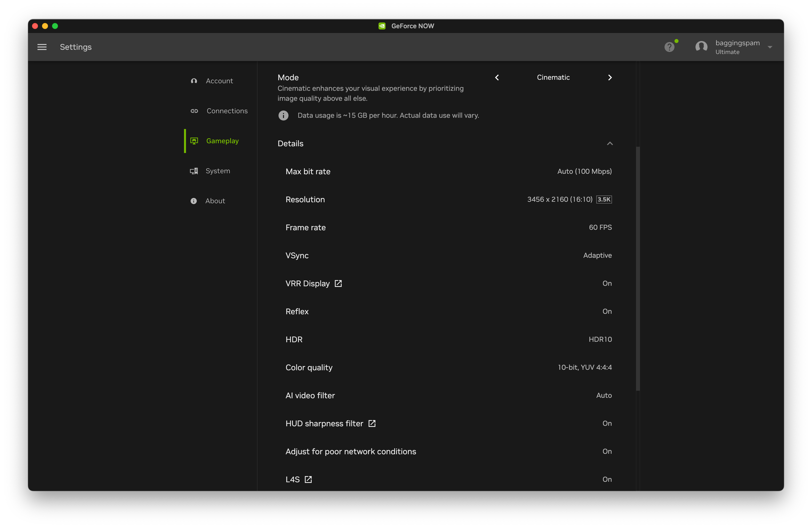
Task: Collapse the Details section chevron
Action: coord(610,143)
